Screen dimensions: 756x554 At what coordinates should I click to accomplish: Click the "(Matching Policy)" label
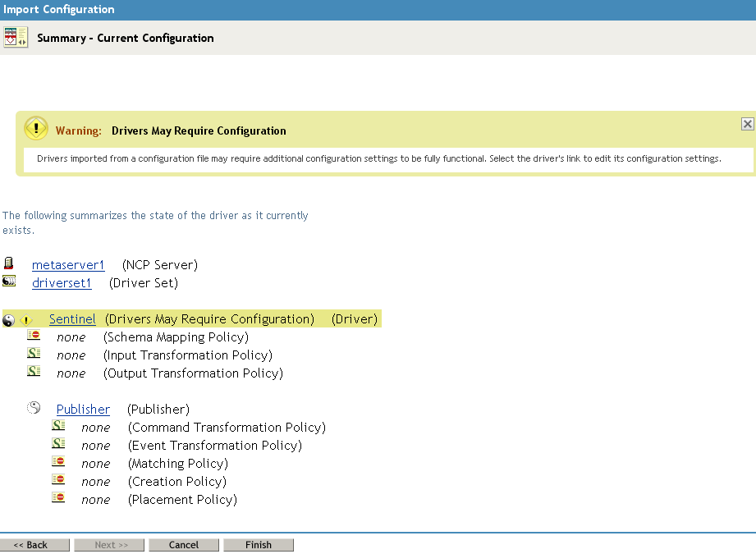click(x=178, y=464)
